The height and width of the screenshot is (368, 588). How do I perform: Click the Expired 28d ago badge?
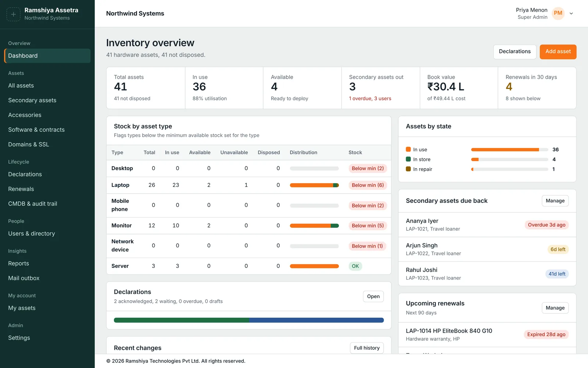pyautogui.click(x=546, y=335)
